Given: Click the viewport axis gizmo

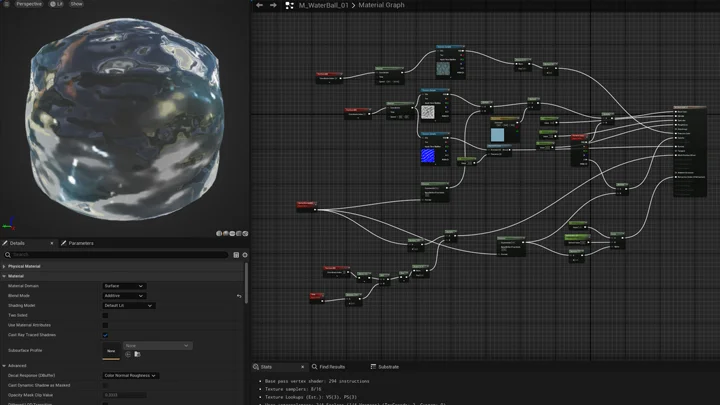Looking at the screenshot, I should tap(9, 224).
